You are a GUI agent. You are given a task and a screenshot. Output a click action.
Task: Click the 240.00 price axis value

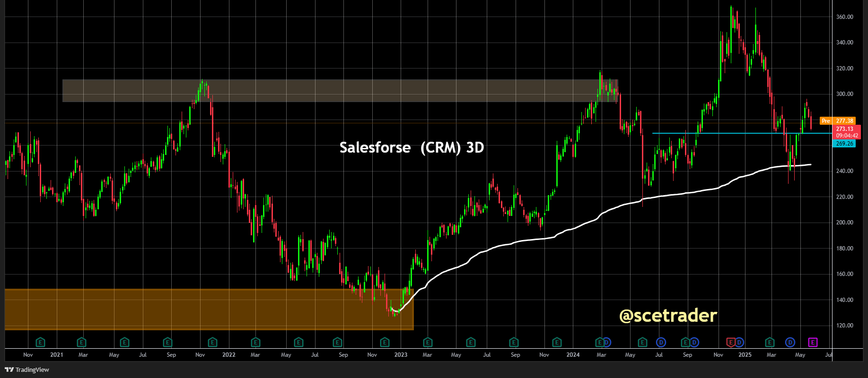844,171
